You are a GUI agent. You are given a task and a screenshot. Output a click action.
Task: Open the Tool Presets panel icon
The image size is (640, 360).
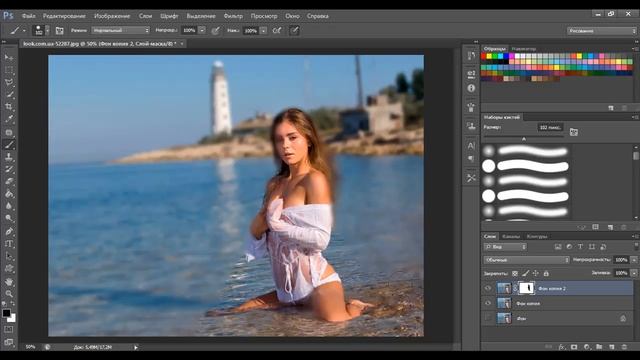click(471, 178)
